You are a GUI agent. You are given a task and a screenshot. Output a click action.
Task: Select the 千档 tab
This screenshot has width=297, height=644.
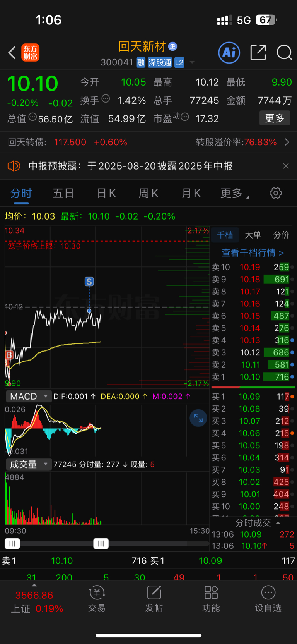pyautogui.click(x=225, y=235)
